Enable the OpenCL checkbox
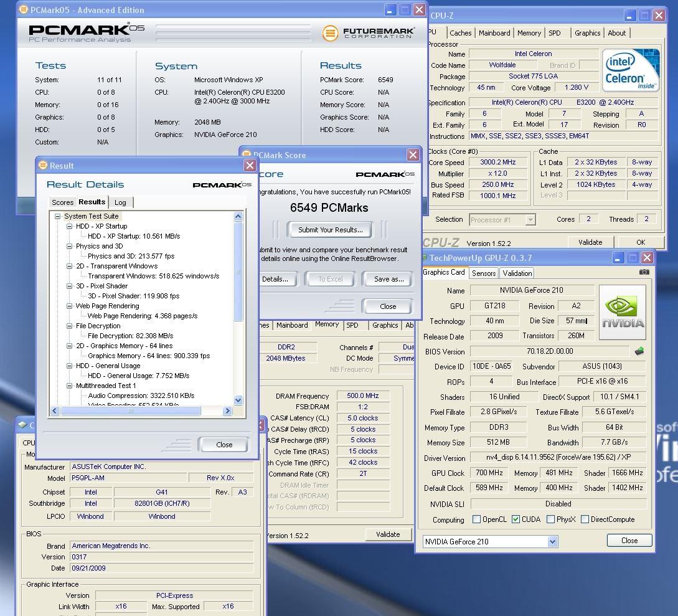The width and height of the screenshot is (678, 616). (x=476, y=519)
